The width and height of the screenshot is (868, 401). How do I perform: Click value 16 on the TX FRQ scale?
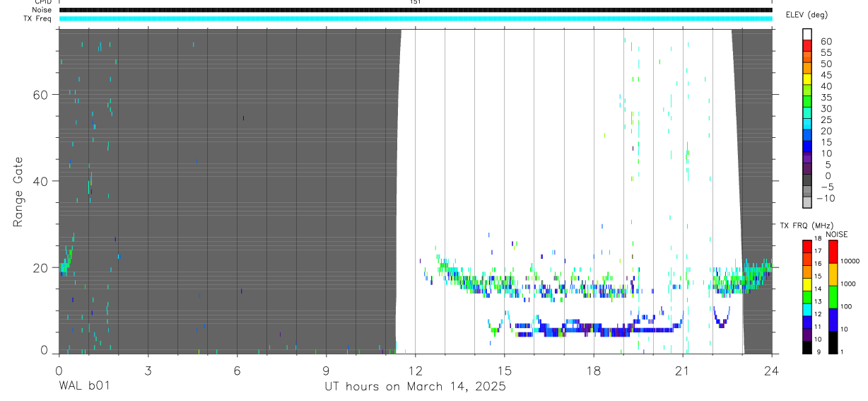point(817,264)
